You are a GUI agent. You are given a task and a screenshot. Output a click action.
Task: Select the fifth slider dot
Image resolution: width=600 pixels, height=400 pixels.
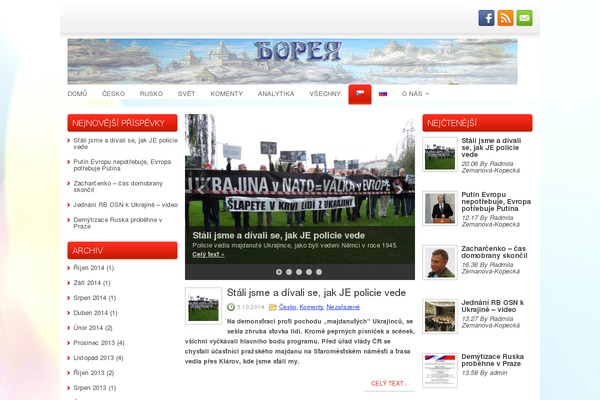click(x=319, y=272)
